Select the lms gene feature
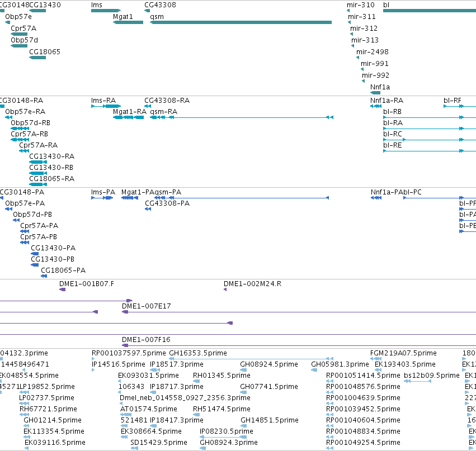This screenshot has height=451, width=476. pyautogui.click(x=106, y=11)
